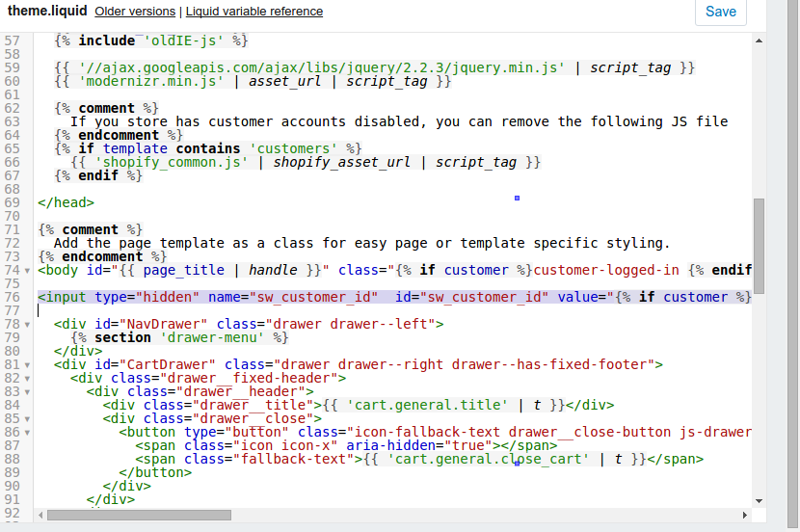Click the horizontal scroll left arrow

tap(40, 516)
